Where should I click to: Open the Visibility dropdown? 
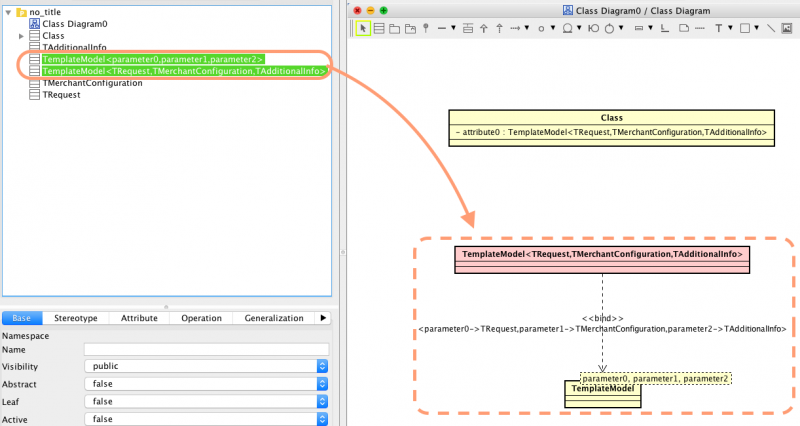(x=207, y=366)
